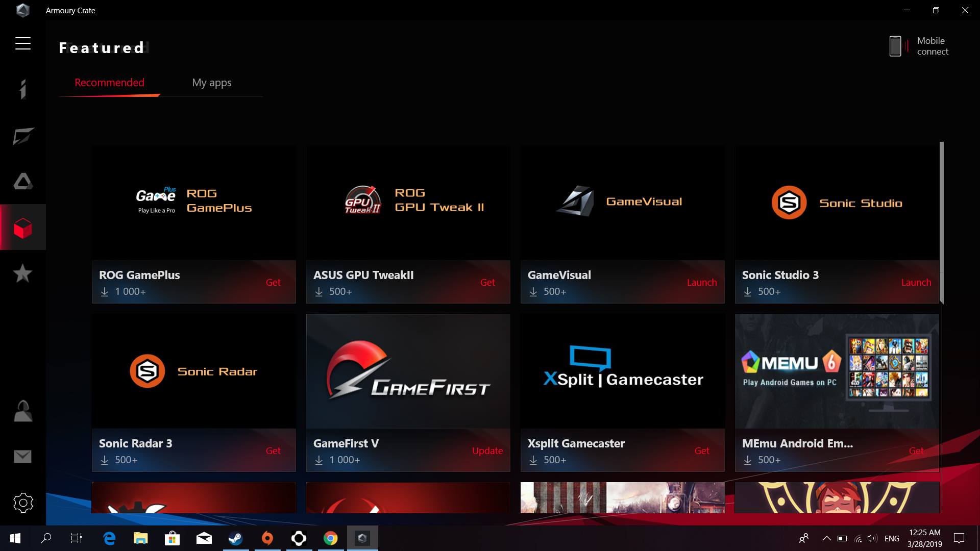Get MEmu Android Emulator app
Screen dimensions: 980x551
point(916,450)
